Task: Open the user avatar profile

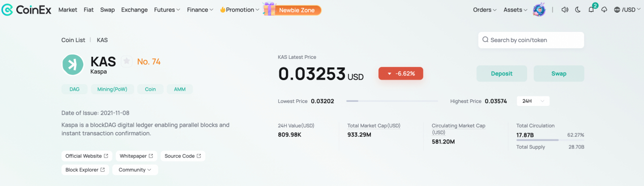Action: (x=539, y=10)
